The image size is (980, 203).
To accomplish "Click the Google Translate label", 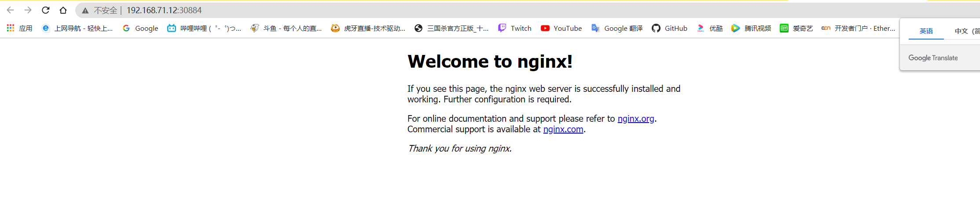I will pyautogui.click(x=933, y=58).
